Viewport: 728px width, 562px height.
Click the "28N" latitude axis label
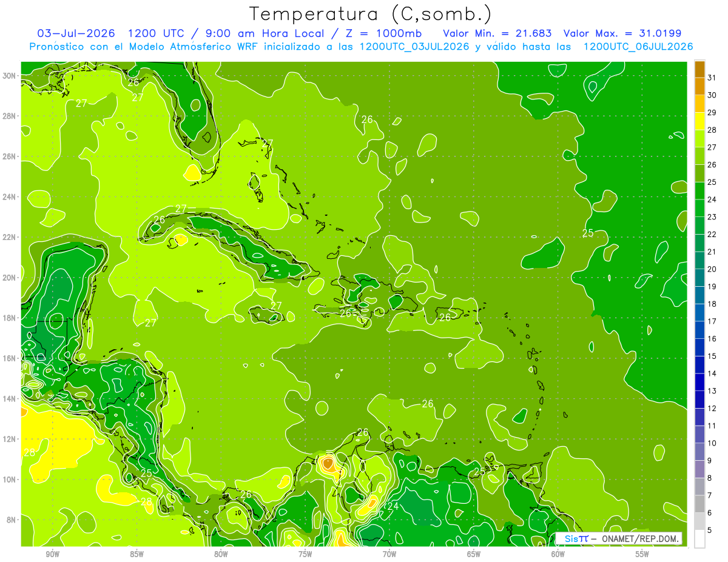(x=10, y=116)
